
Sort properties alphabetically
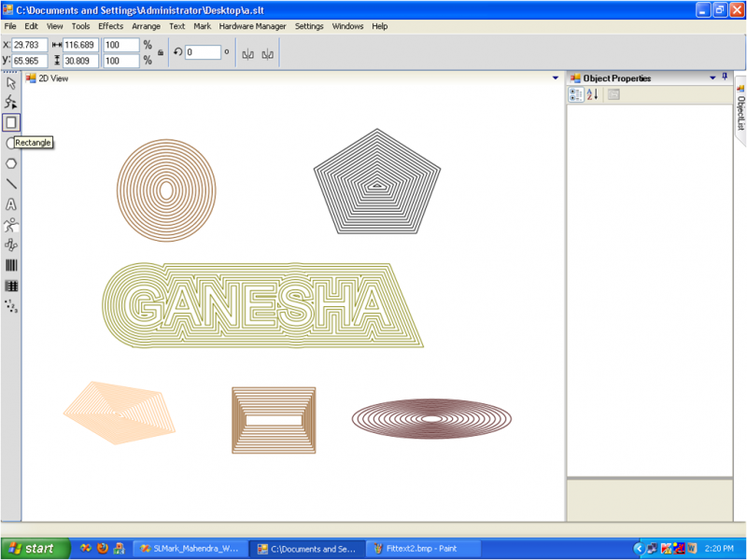pos(592,95)
